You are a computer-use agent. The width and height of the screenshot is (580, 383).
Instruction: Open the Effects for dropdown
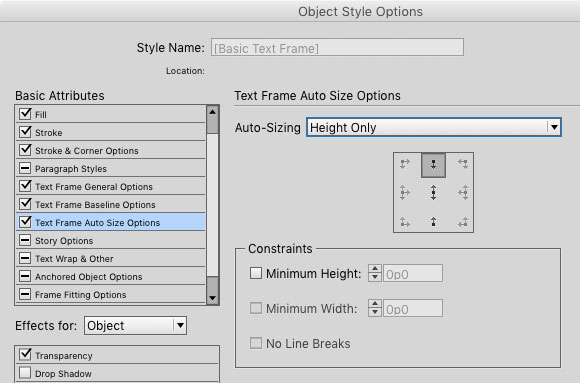(x=135, y=326)
